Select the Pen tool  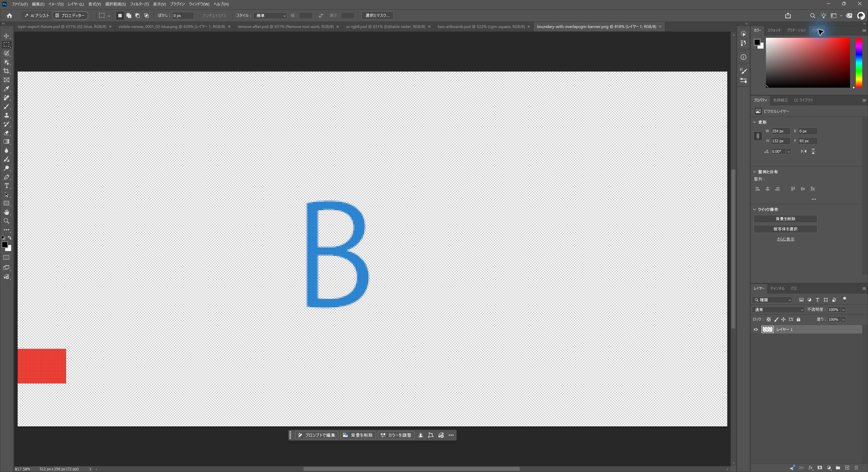[x=6, y=177]
